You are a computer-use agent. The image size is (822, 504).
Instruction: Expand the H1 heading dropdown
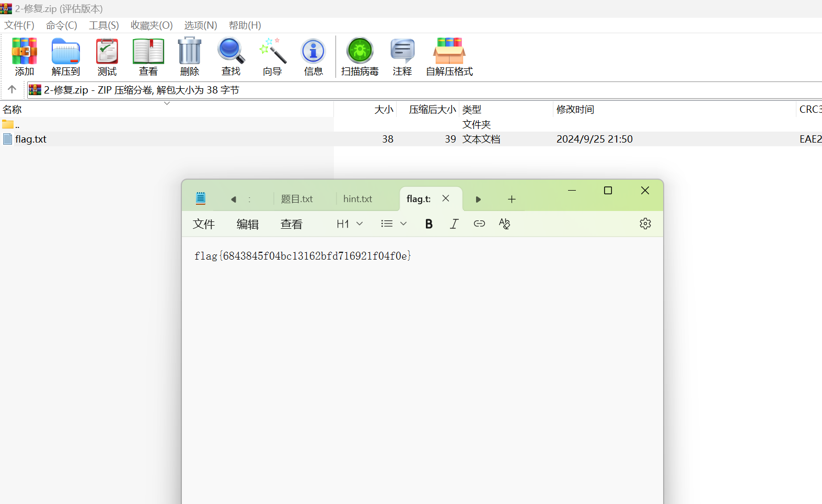coord(350,224)
